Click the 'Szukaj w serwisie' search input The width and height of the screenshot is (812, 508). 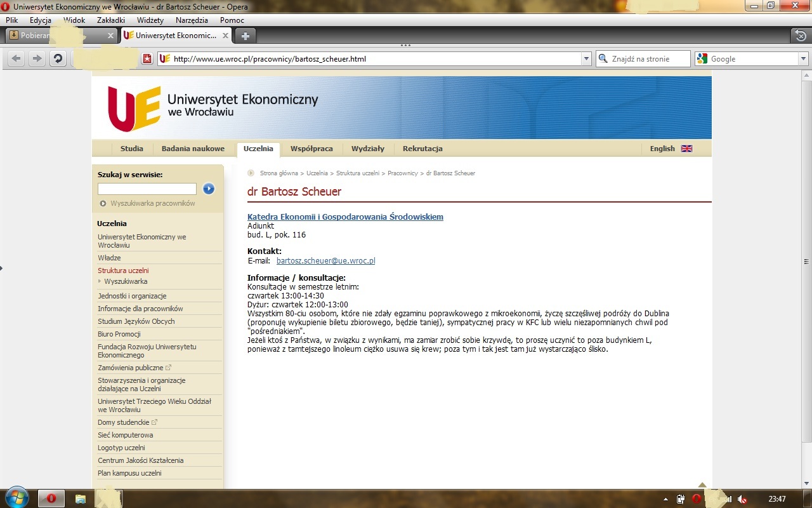147,189
